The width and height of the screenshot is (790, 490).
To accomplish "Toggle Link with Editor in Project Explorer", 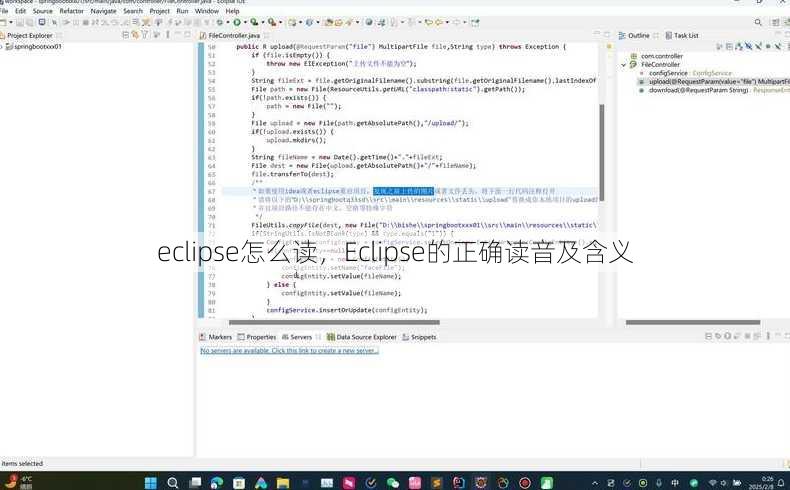I will point(135,35).
